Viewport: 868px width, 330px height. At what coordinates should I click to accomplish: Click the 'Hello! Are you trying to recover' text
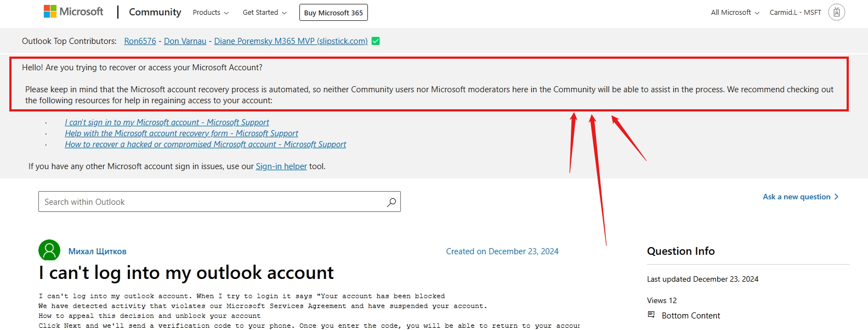pyautogui.click(x=142, y=68)
